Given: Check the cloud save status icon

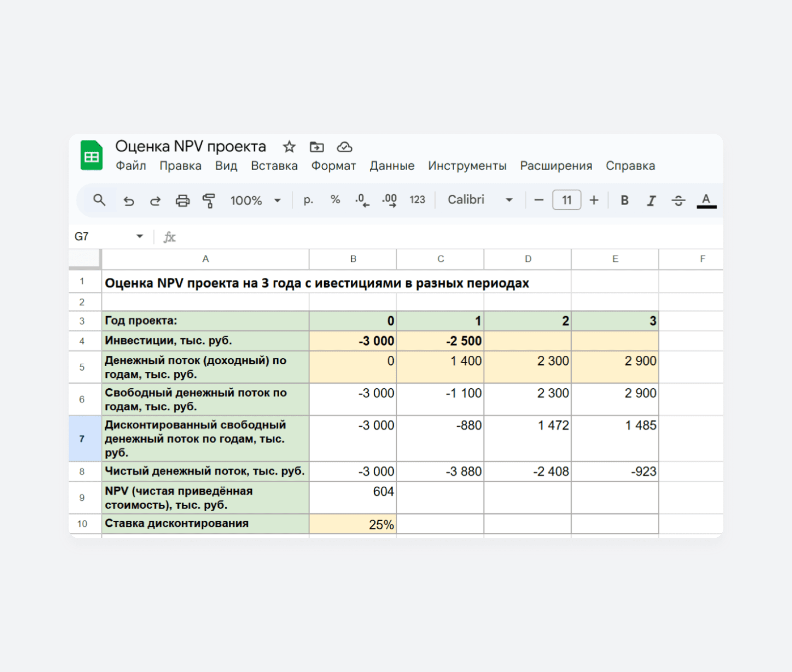Looking at the screenshot, I should pyautogui.click(x=344, y=147).
